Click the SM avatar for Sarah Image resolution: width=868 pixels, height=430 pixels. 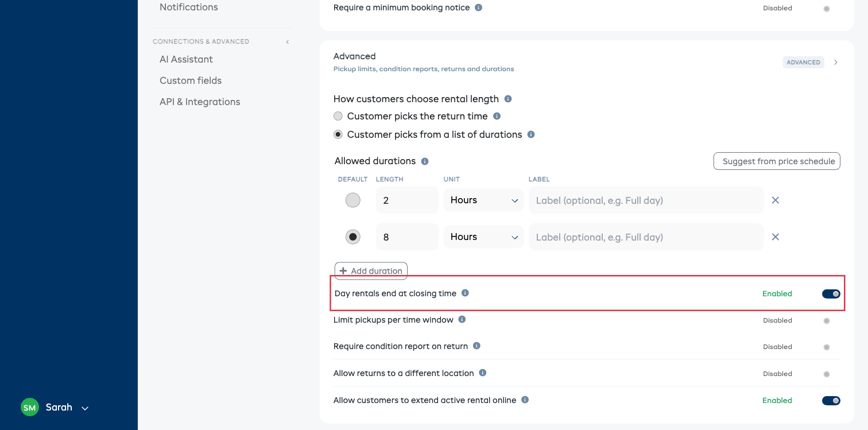click(x=30, y=408)
